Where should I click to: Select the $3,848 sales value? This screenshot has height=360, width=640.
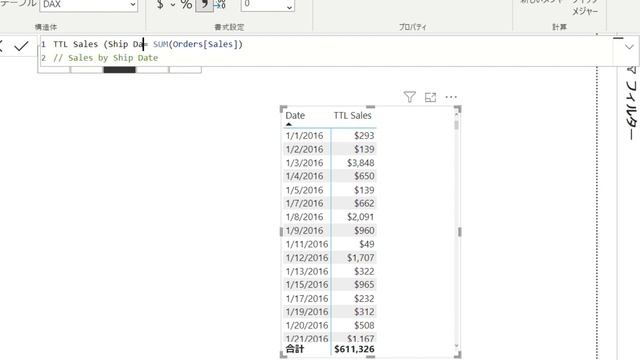pyautogui.click(x=361, y=163)
